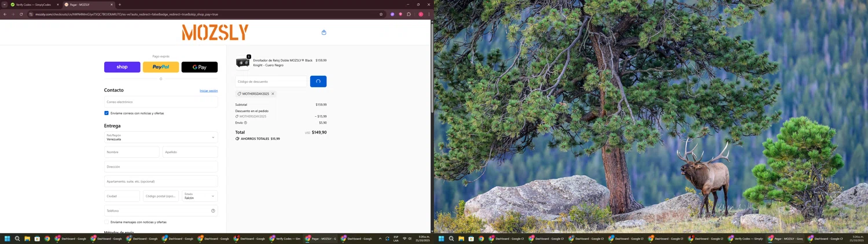The height and width of the screenshot is (244, 868).
Task: Open Search on taskbar below the browser
Action: 17,238
